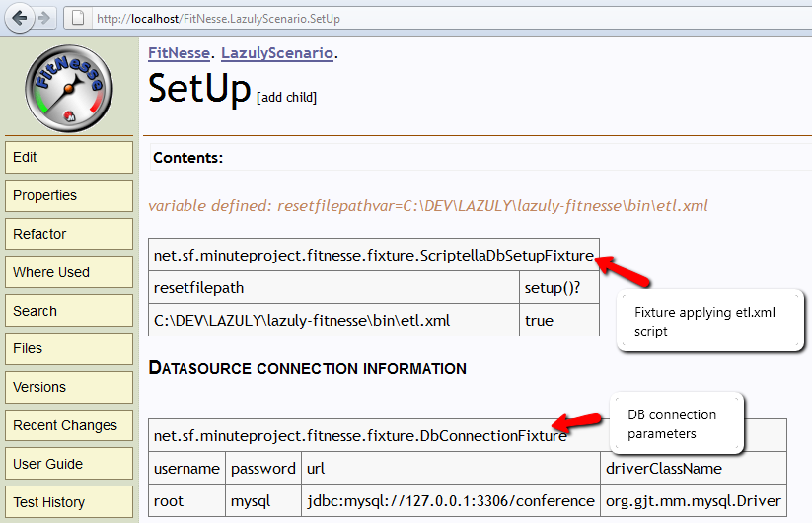The width and height of the screenshot is (812, 523).
Task: Open the Edit page button
Action: point(69,158)
